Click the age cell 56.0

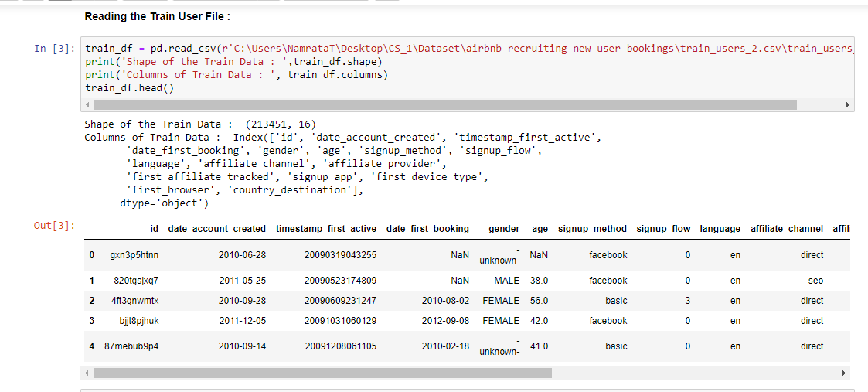click(x=540, y=301)
